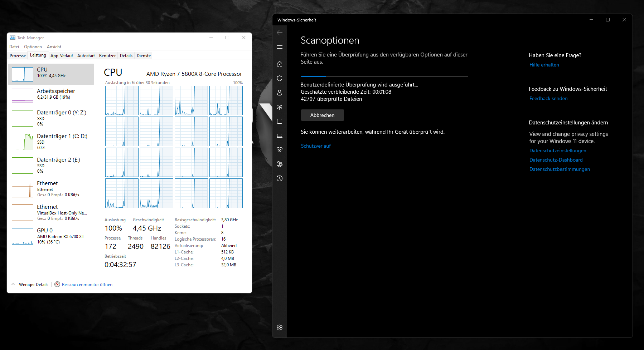Image resolution: width=644 pixels, height=350 pixels.
Task: Open the Schutzverlauf link
Action: [x=316, y=146]
